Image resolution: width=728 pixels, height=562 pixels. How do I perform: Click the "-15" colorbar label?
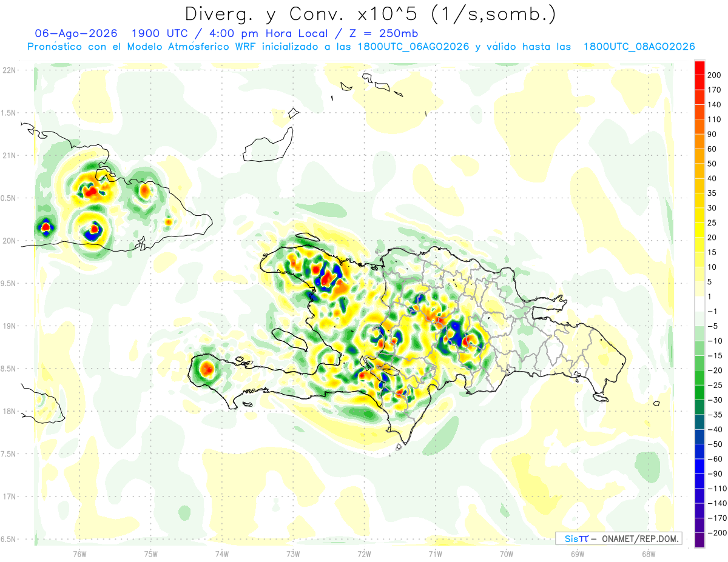714,356
